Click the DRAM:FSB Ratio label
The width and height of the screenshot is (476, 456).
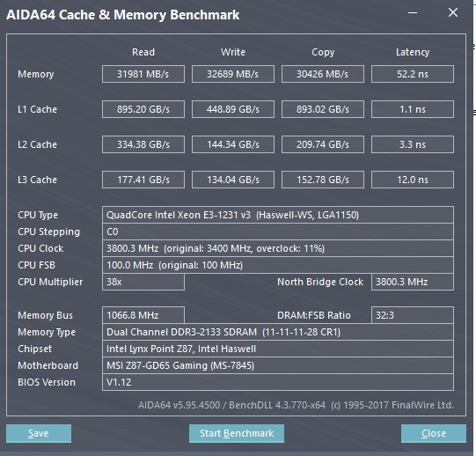pos(314,315)
